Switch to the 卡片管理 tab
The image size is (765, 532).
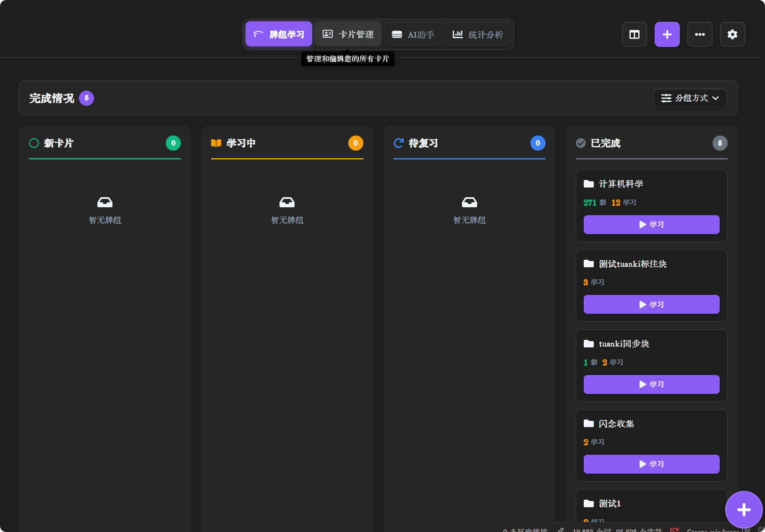348,34
